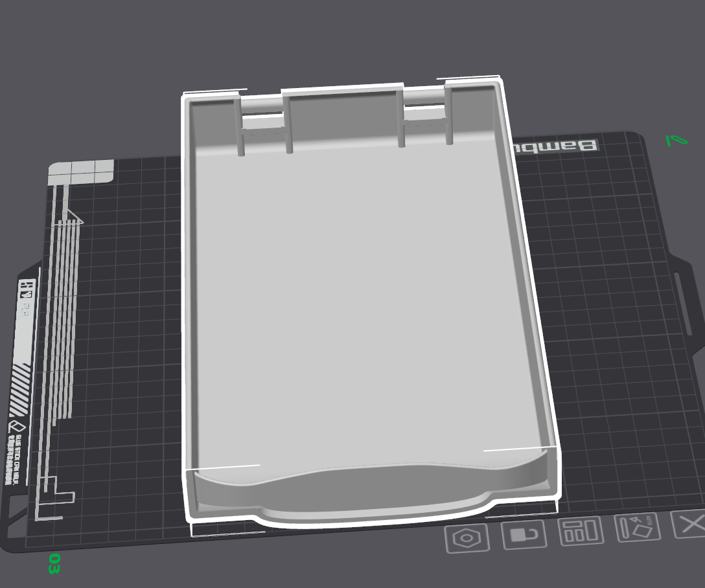Toggle the plate lock icon
705x588 pixels.
[524, 535]
